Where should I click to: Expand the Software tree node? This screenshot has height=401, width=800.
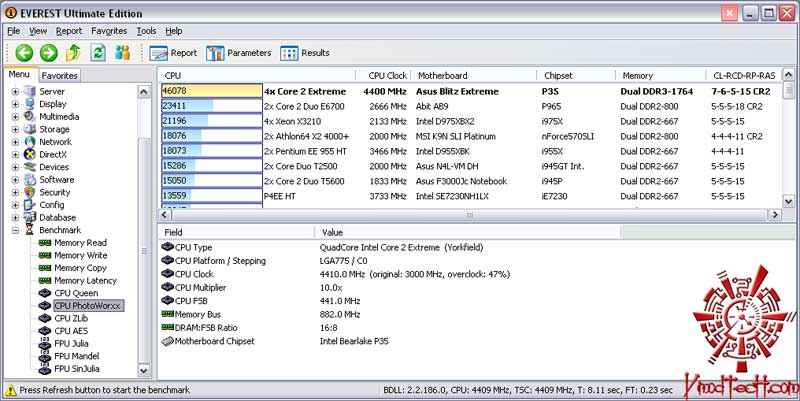[x=15, y=180]
